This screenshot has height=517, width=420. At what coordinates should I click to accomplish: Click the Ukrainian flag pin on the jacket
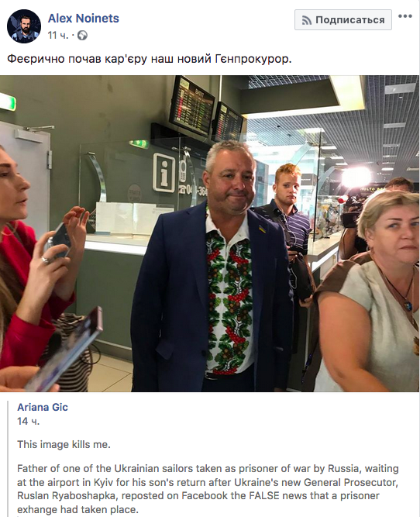(x=262, y=229)
